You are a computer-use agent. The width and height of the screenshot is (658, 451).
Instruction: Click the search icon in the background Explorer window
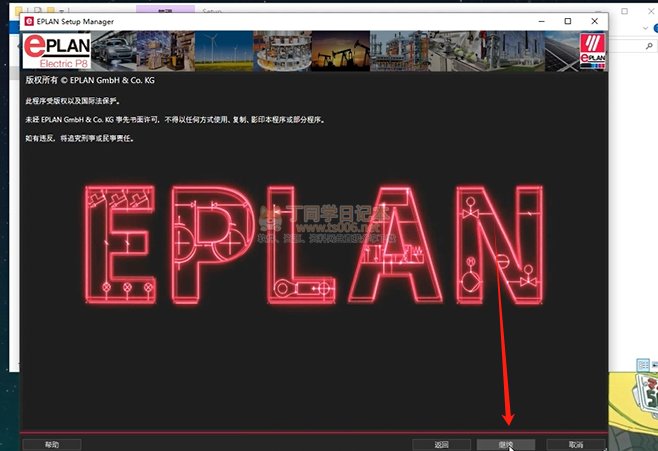point(650,46)
